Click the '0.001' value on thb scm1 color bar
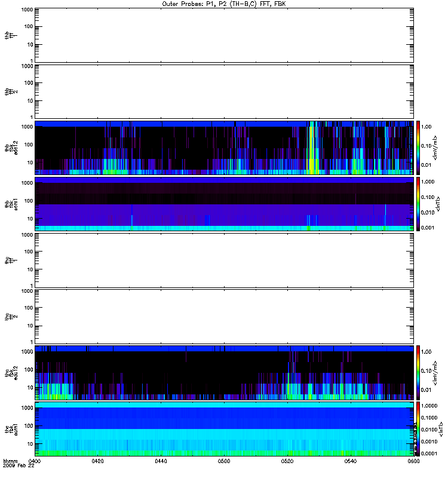 (x=427, y=228)
